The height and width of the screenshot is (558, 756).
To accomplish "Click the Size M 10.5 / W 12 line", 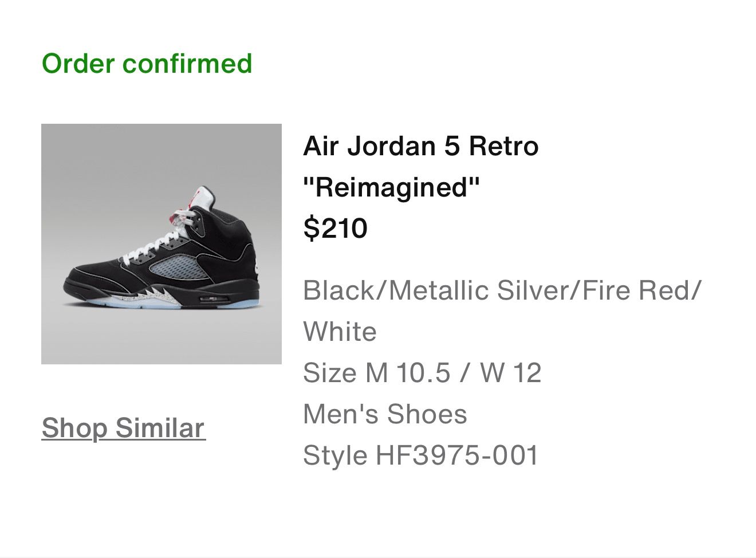I will click(x=423, y=372).
